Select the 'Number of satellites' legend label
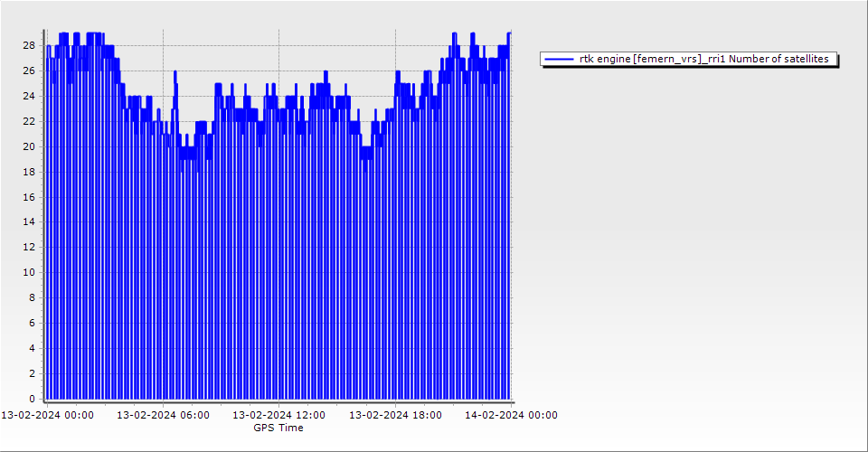Viewport: 868px width, 452px height. pyautogui.click(x=703, y=59)
